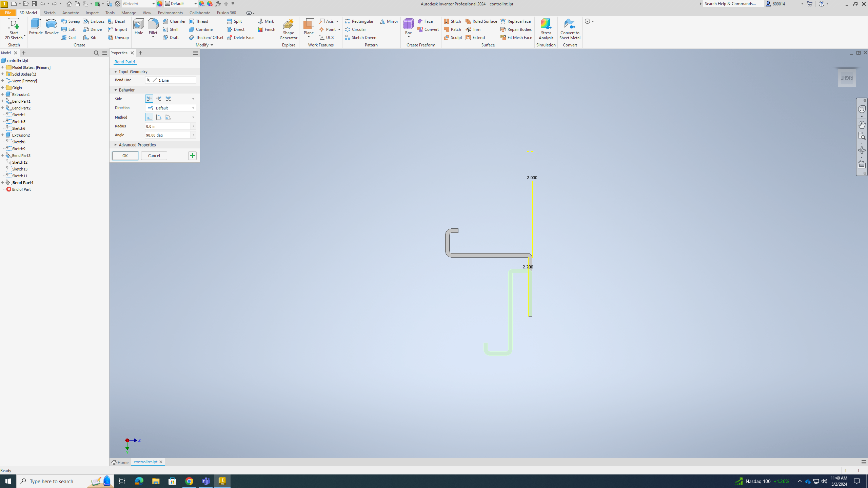This screenshot has width=868, height=488.
Task: Select the Chamfer tool
Action: point(174,21)
